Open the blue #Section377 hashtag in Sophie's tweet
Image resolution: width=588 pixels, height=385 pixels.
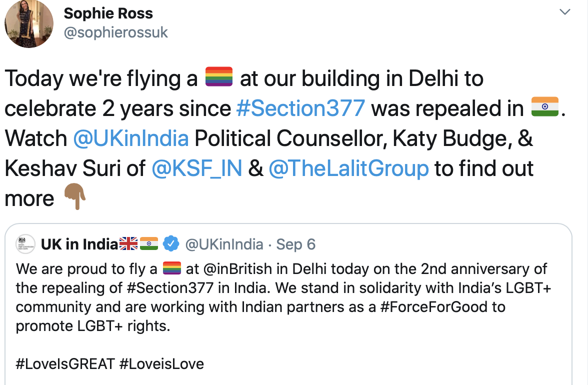[300, 108]
